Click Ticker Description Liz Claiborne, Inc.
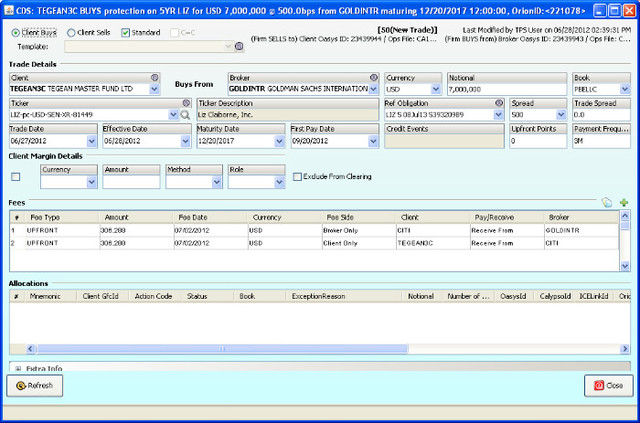Screen dimensions: 640x423 point(288,115)
